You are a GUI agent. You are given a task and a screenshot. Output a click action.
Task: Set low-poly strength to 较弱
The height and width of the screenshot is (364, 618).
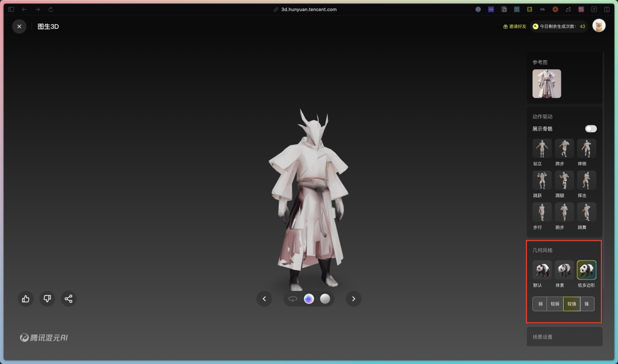click(555, 304)
